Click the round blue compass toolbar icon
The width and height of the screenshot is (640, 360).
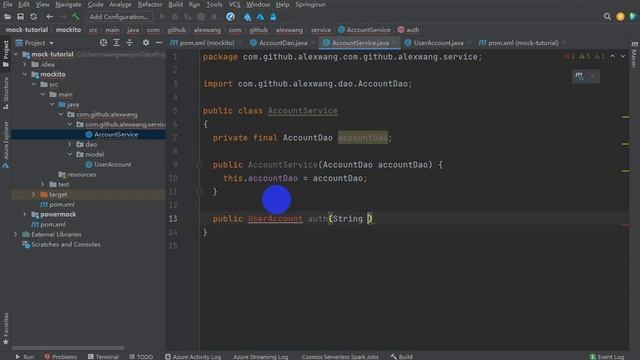coord(230,17)
